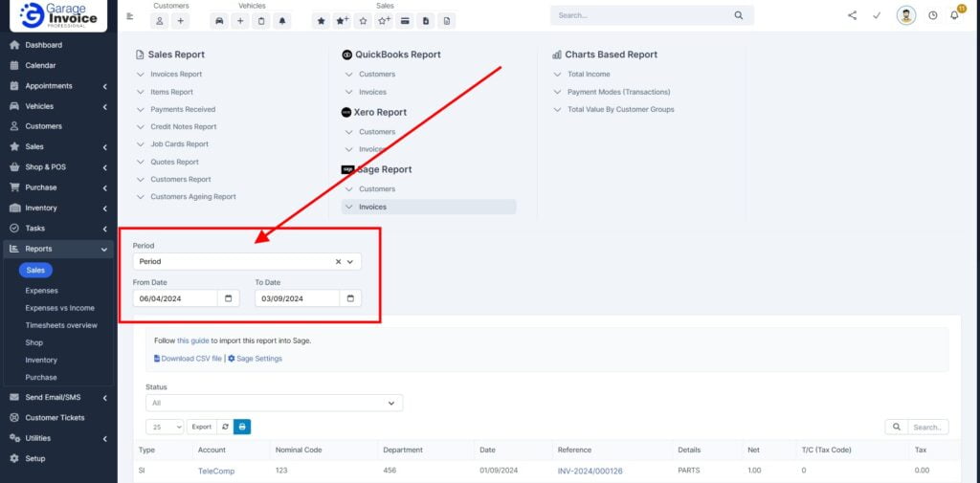The height and width of the screenshot is (483, 980).
Task: Expand Vehicles in the sidebar
Action: (x=58, y=106)
